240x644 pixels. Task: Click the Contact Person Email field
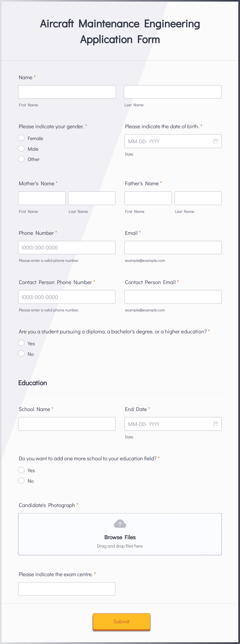pos(173,297)
